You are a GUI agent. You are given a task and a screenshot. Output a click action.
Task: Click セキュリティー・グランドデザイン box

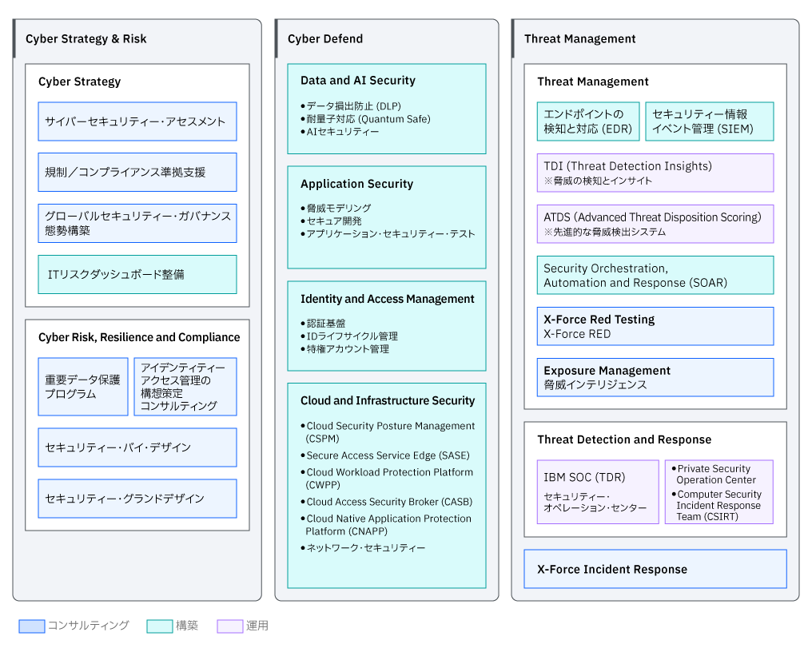(137, 499)
